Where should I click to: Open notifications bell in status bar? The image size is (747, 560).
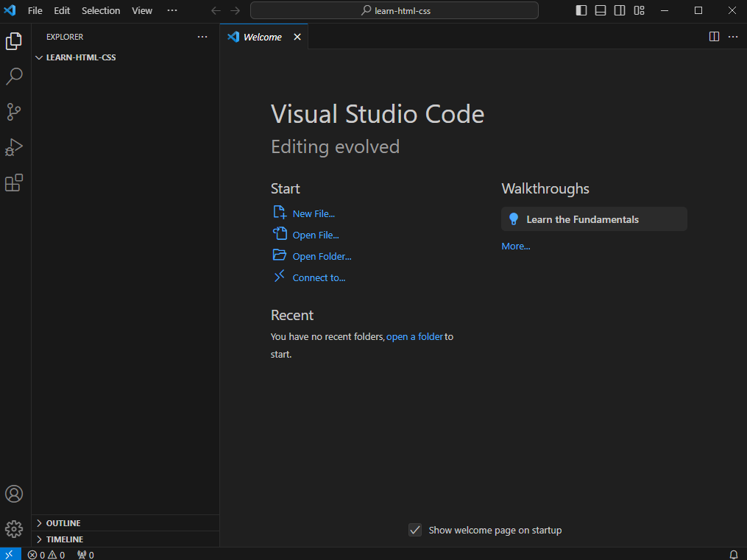click(x=734, y=555)
